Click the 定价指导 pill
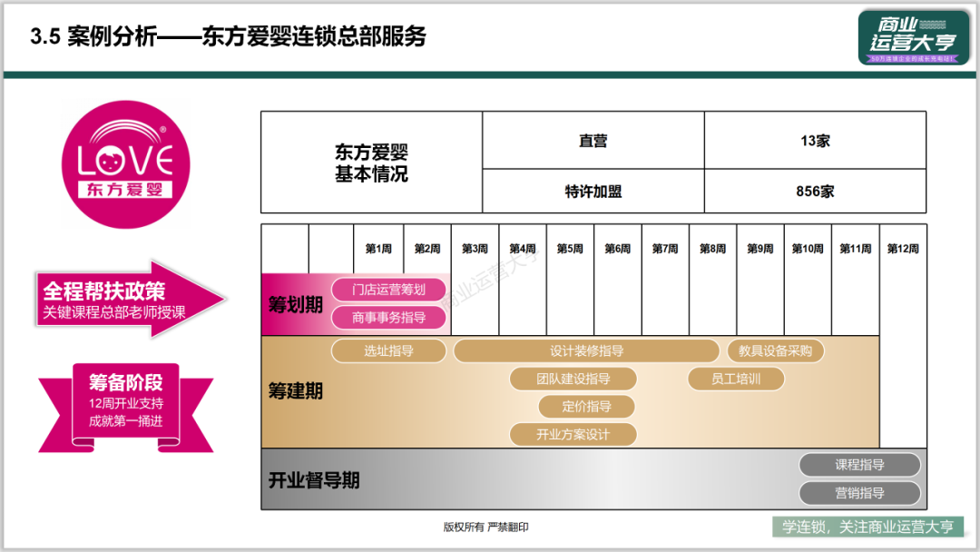Image resolution: width=980 pixels, height=552 pixels. click(x=586, y=407)
